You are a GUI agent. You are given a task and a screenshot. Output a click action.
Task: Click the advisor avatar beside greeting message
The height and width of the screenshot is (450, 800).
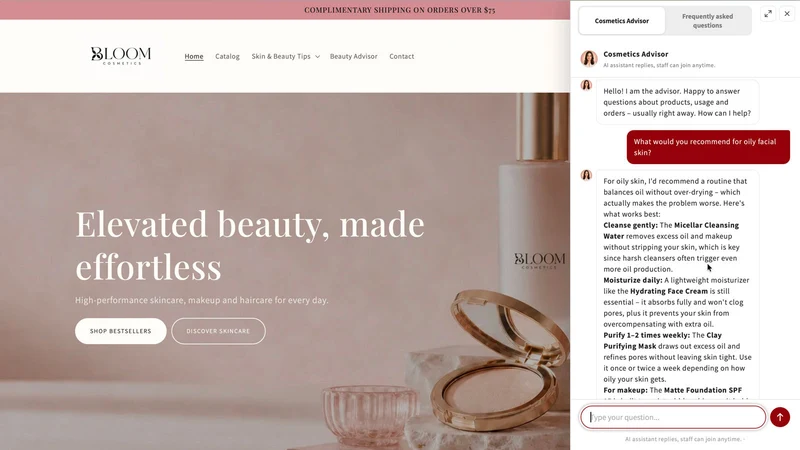[586, 85]
